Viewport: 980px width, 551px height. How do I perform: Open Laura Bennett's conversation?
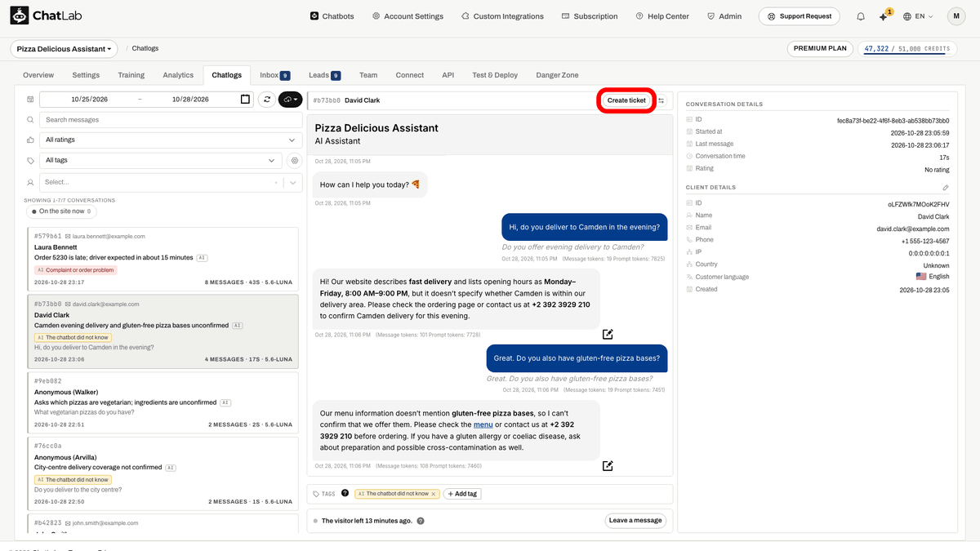(x=163, y=259)
